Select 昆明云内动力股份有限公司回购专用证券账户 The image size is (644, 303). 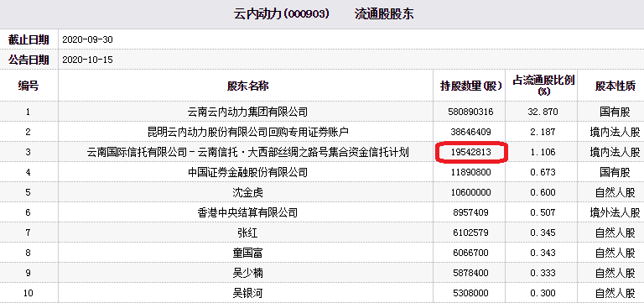(x=247, y=132)
